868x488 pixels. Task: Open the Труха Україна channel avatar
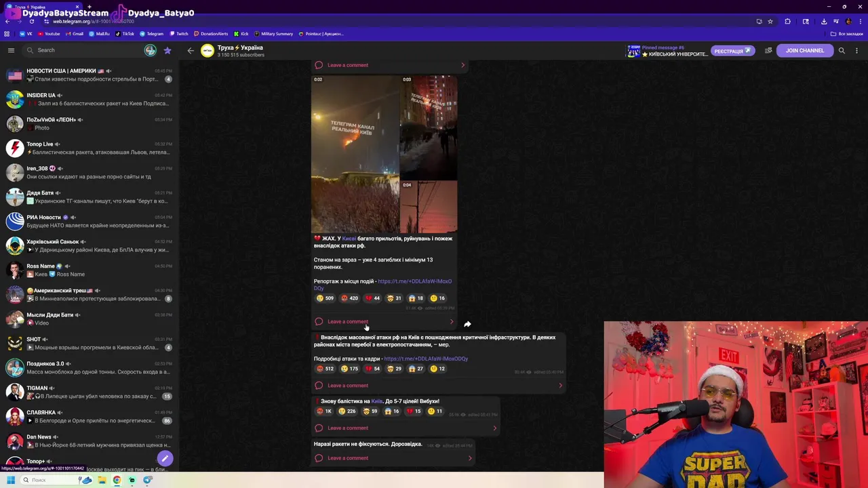tap(208, 50)
